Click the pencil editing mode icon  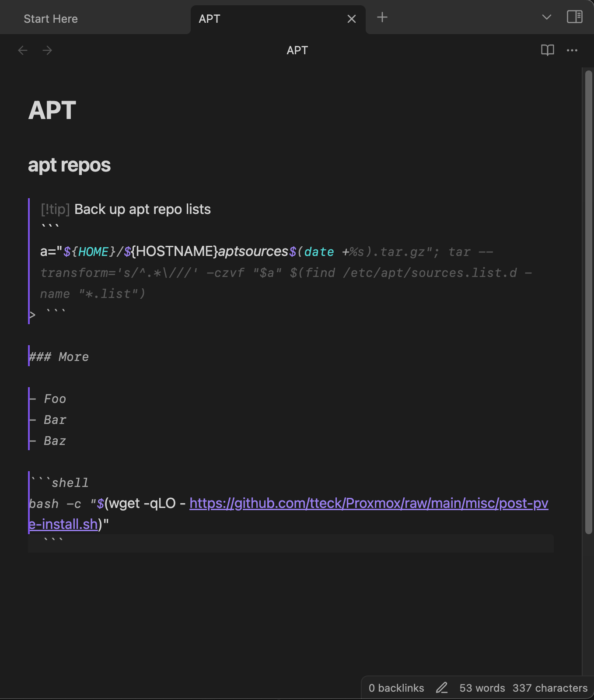tap(442, 688)
